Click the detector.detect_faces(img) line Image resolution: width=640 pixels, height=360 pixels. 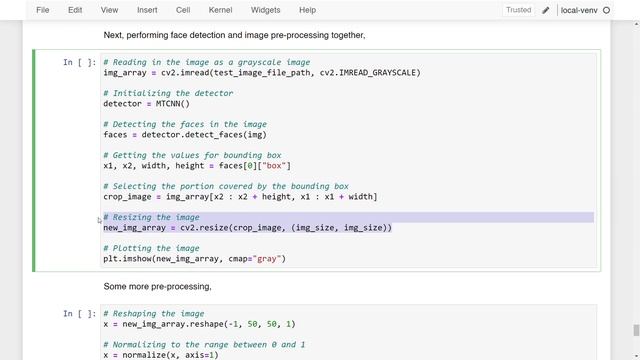pyautogui.click(x=185, y=135)
